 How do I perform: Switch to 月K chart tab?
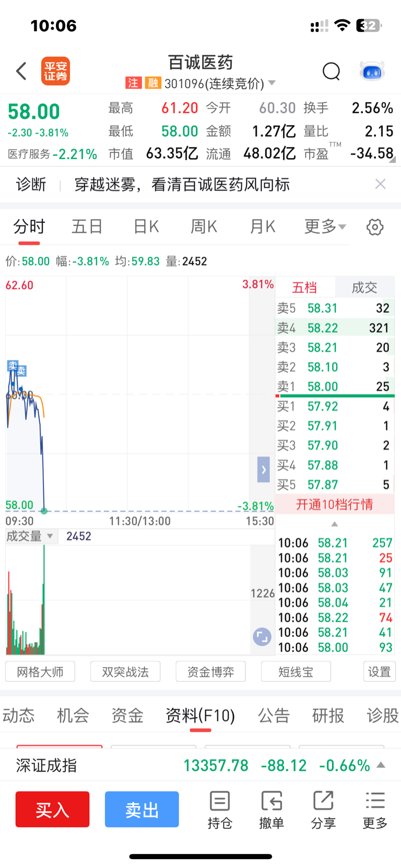pyautogui.click(x=263, y=227)
